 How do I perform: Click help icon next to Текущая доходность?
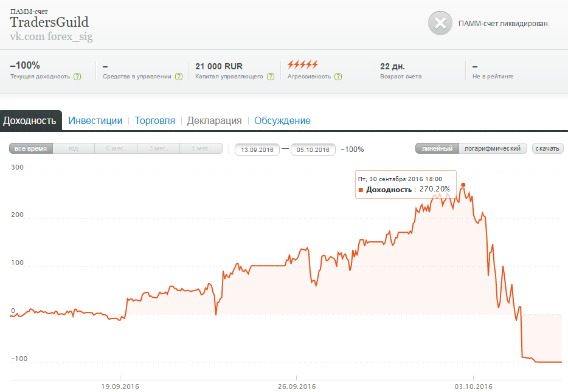point(77,77)
